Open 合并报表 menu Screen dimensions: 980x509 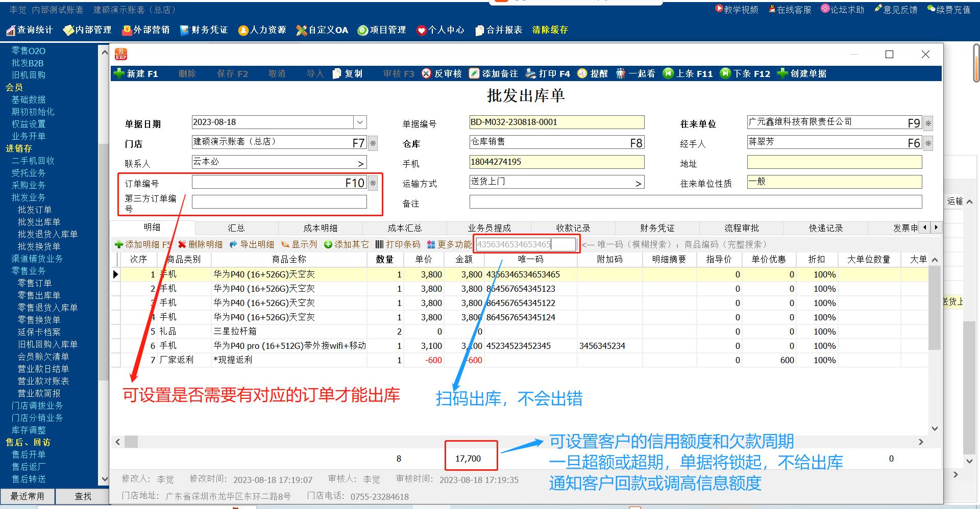tap(499, 30)
